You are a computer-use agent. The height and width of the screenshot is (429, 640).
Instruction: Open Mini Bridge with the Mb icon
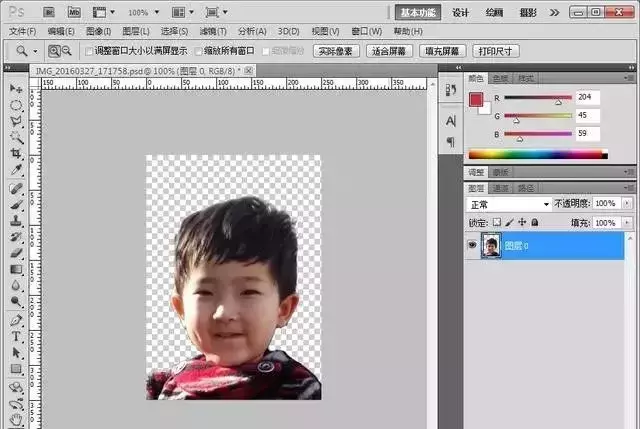pyautogui.click(x=74, y=12)
